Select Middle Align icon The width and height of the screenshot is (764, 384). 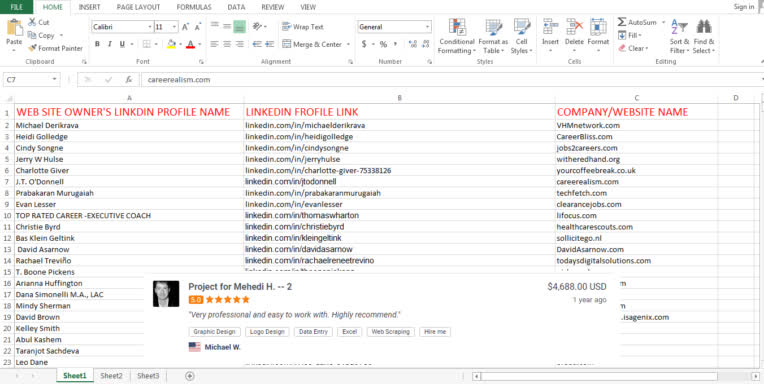click(x=227, y=27)
